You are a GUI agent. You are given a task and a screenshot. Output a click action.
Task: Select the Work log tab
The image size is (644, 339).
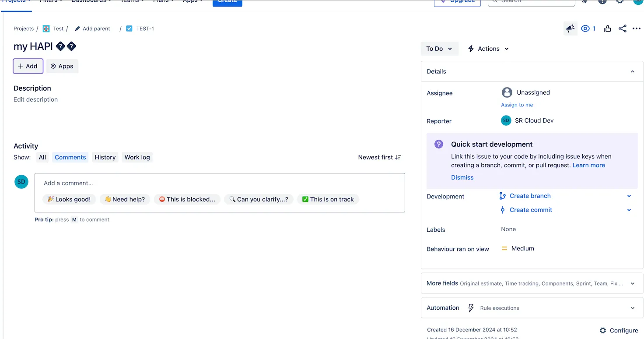pos(137,157)
